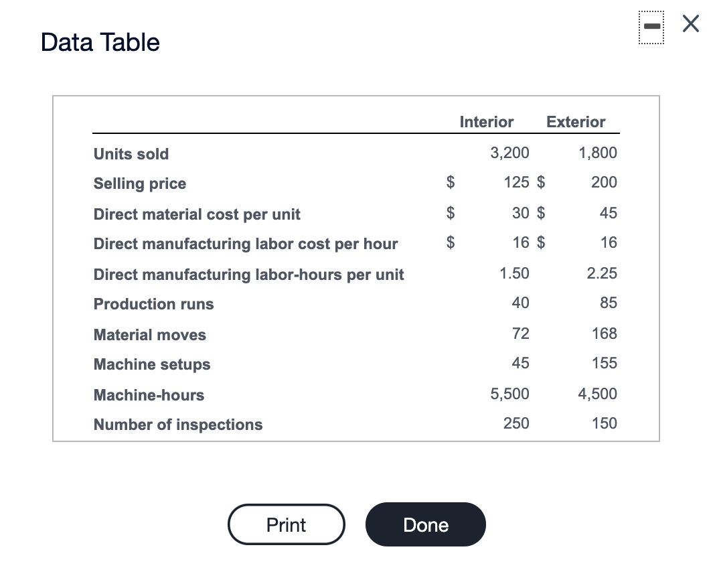Click the Data Table title heading
Viewport: 715px width, 588px height.
pos(100,42)
